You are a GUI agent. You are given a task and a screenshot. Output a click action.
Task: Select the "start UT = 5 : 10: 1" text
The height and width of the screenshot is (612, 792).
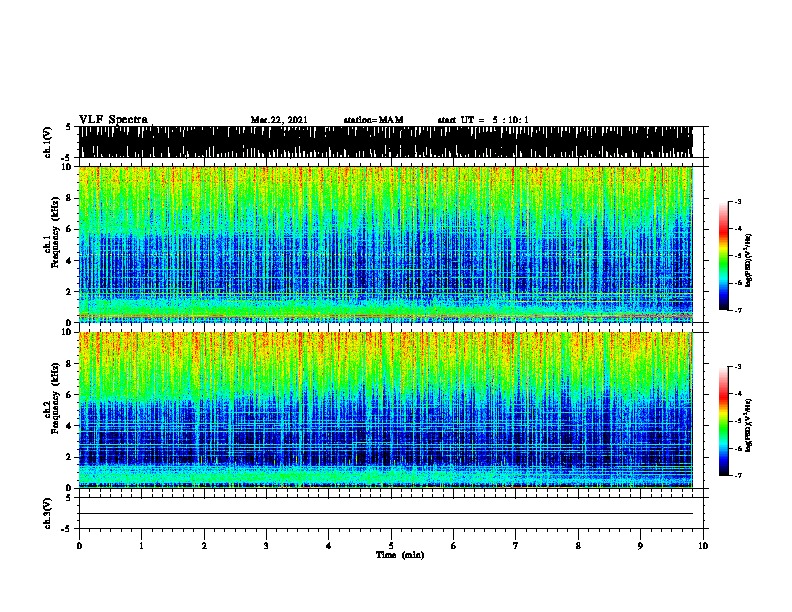point(483,120)
